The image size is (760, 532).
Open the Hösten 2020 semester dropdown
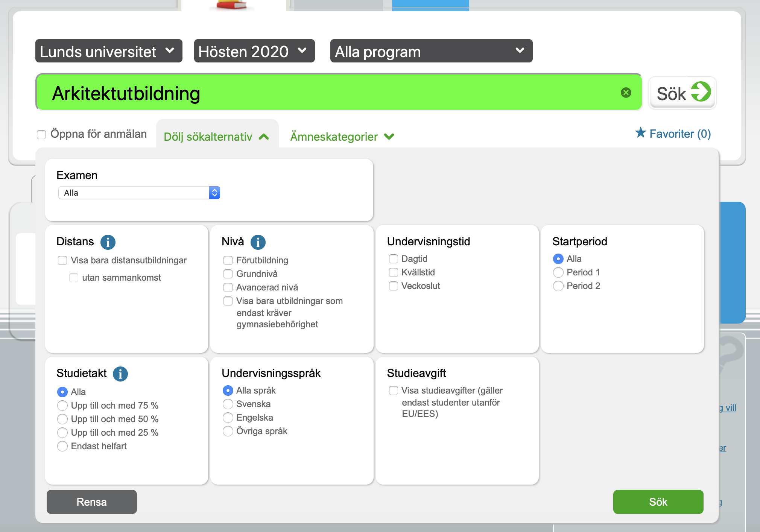(x=254, y=51)
